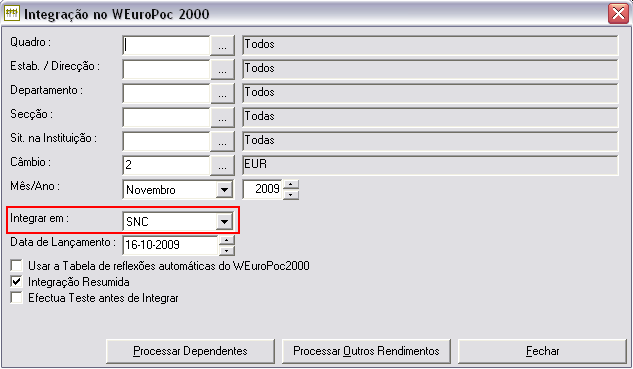Open the Estab. / Direcção lookup button
633x369 pixels.
coord(222,69)
